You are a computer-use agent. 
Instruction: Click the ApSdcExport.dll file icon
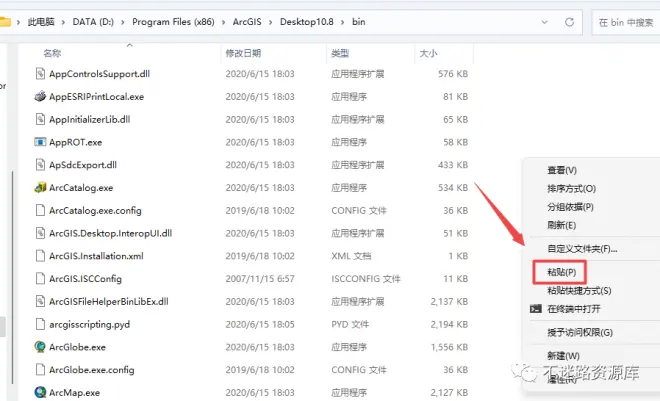click(x=40, y=165)
